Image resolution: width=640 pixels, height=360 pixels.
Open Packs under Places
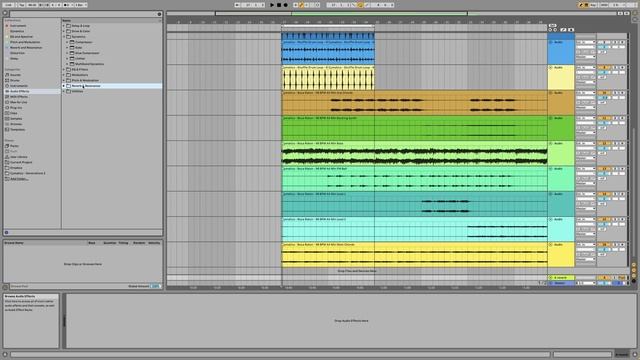point(14,146)
